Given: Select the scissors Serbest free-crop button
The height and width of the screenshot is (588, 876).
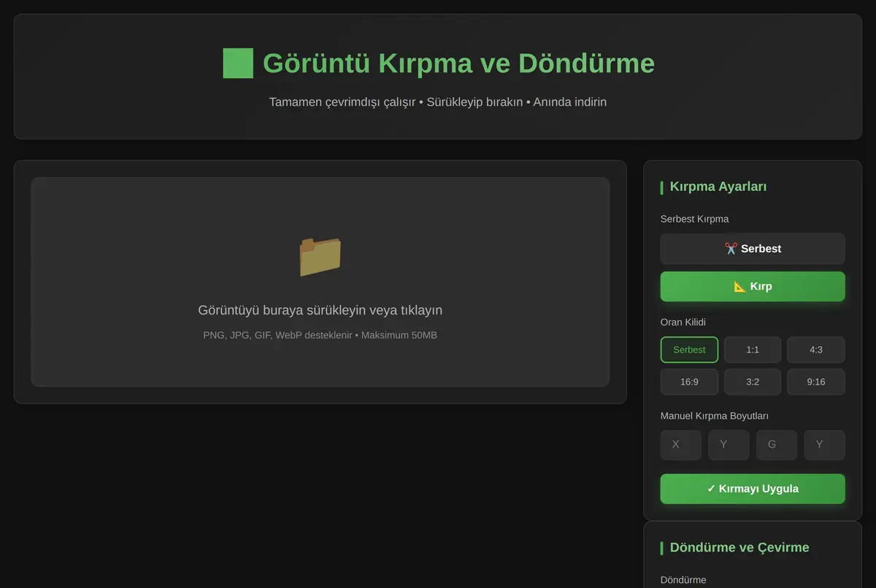Looking at the screenshot, I should [x=753, y=249].
